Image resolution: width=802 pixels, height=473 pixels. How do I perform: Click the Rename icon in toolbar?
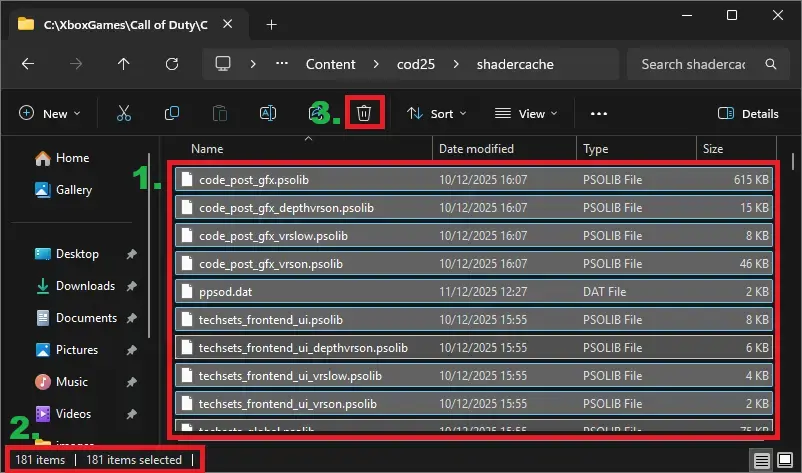pyautogui.click(x=268, y=113)
